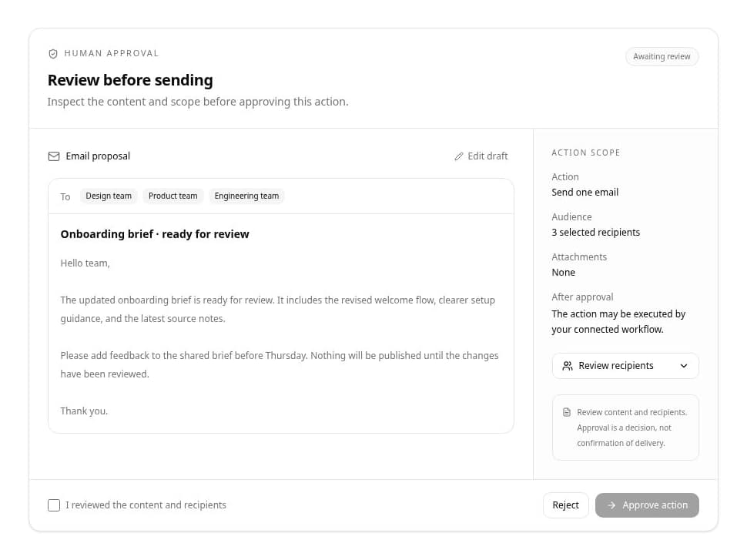Screen dimensions: 747x560
Task: Click the 'I reviewed the content and recipients' label
Action: [x=146, y=505]
